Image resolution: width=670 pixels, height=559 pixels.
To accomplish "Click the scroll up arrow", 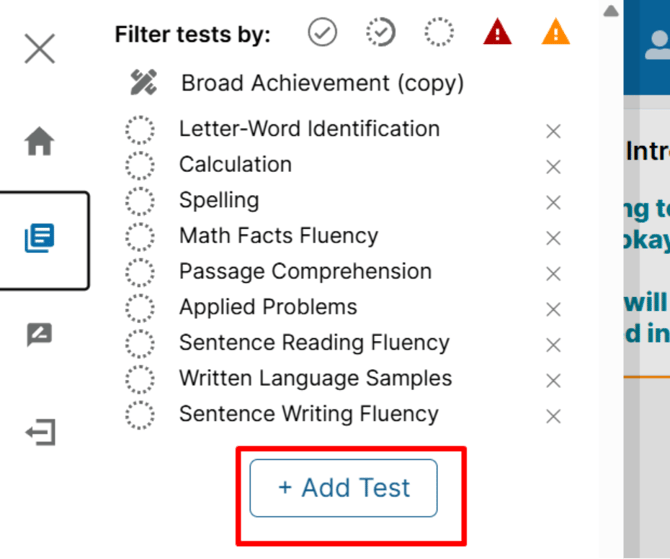I will (611, 11).
